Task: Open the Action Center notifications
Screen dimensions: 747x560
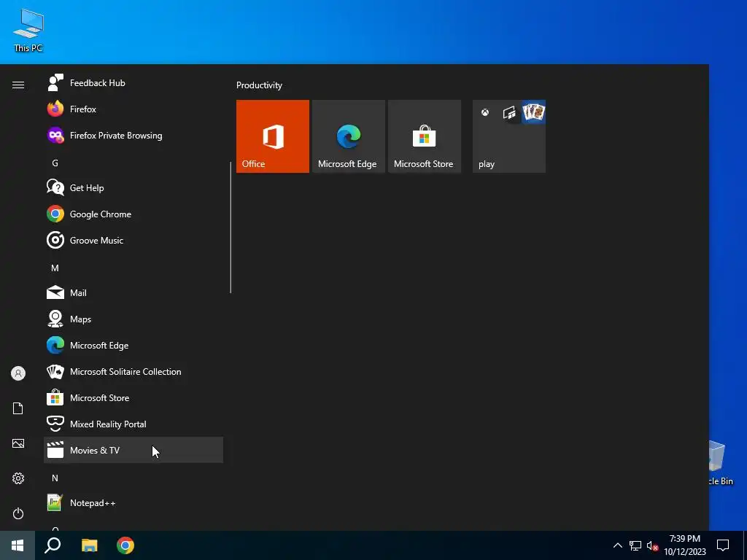Action: pos(723,545)
